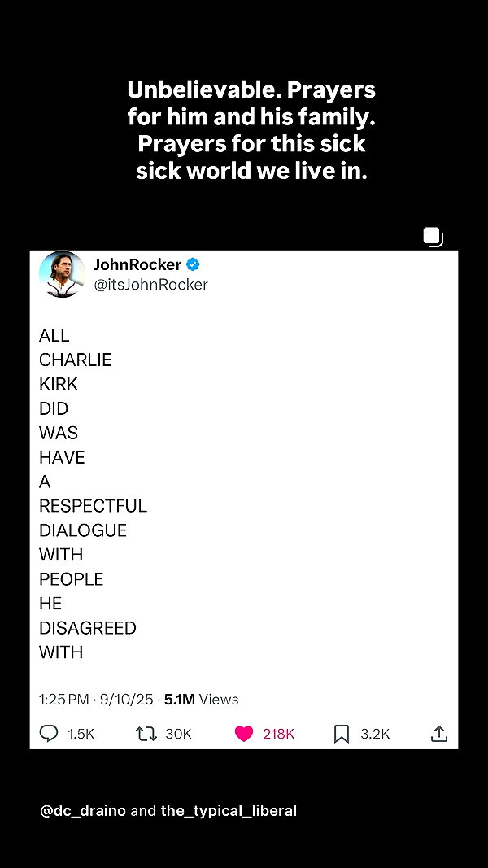Share the tweet via upload icon
This screenshot has width=488, height=868.
coord(438,734)
